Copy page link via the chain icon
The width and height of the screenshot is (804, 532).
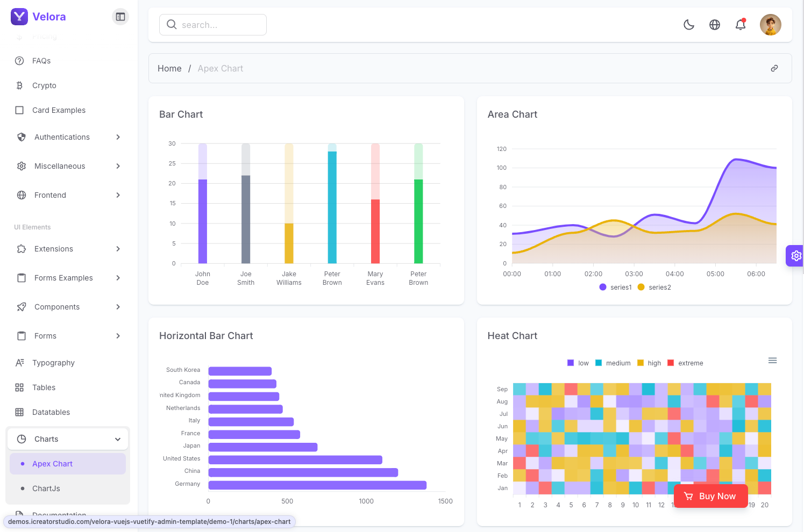774,68
